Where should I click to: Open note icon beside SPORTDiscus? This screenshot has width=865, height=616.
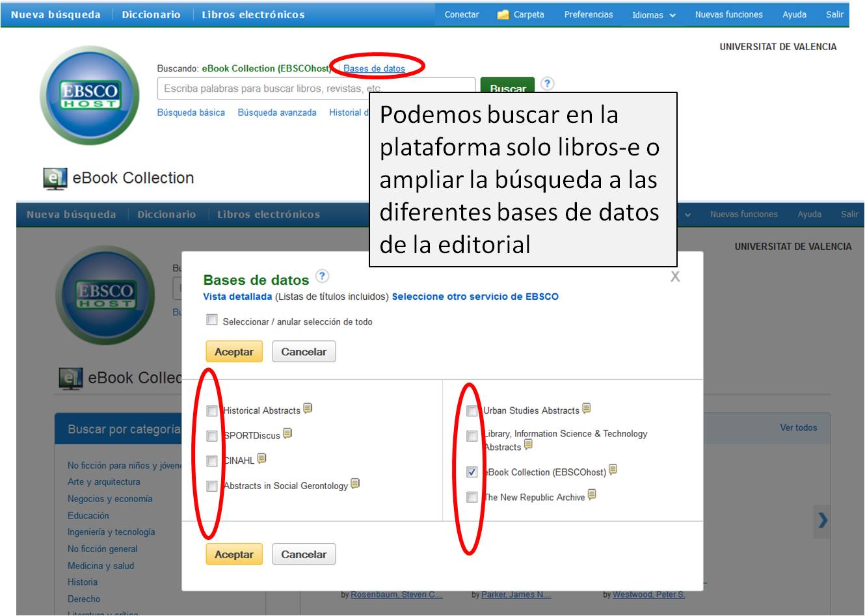[287, 433]
